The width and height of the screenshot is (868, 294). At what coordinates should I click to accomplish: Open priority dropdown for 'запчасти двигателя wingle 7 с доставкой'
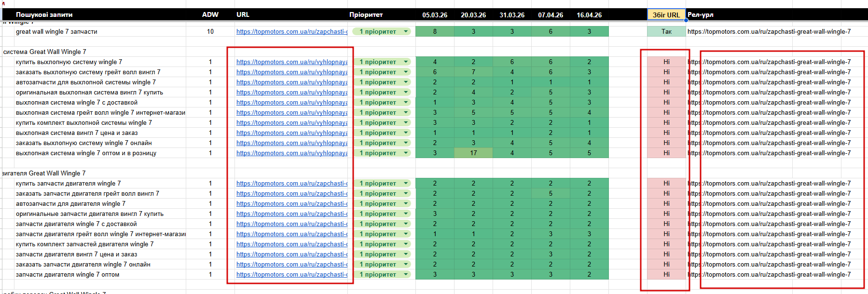[406, 224]
